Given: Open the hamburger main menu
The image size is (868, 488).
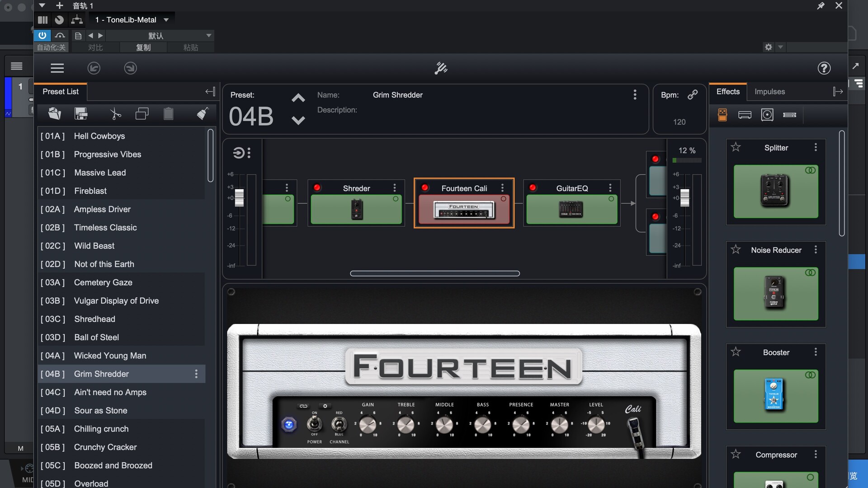Looking at the screenshot, I should (57, 68).
